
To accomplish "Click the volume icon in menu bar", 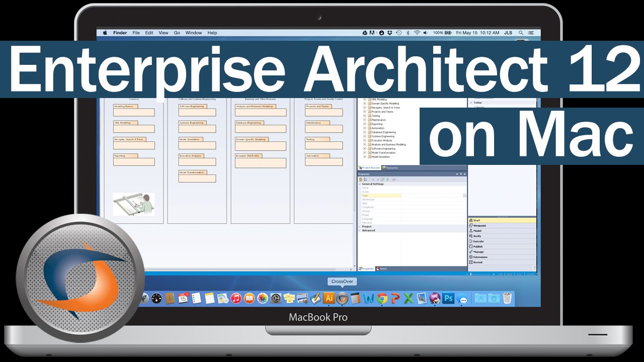I will tap(425, 33).
